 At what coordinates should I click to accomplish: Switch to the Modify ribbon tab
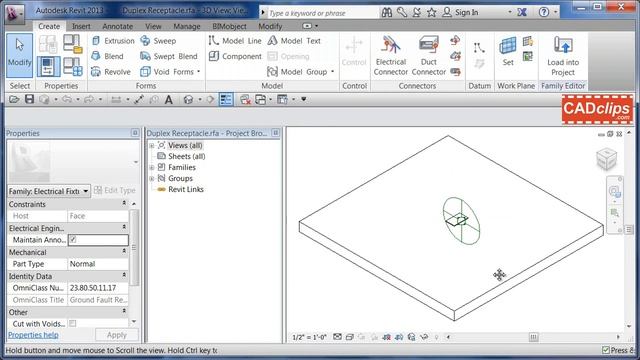(x=270, y=27)
